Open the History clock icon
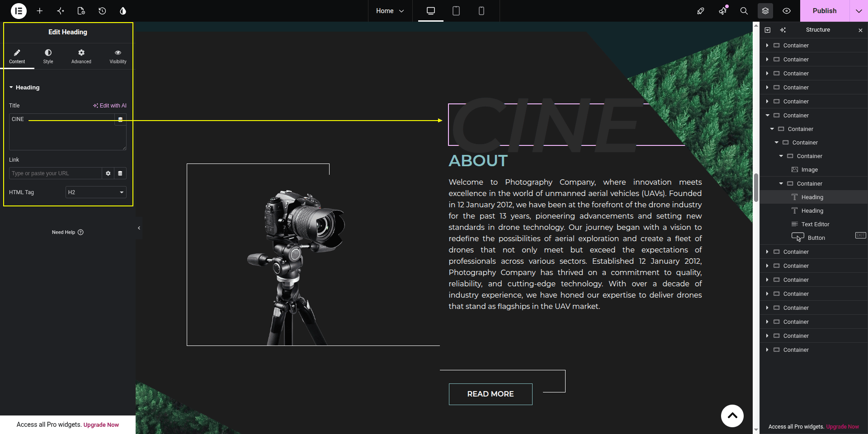 click(x=102, y=11)
